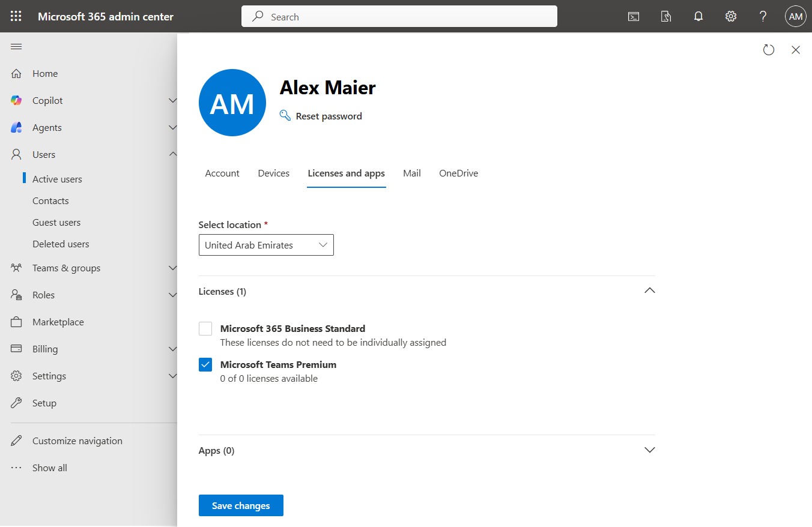Collapse the navigation menu hamburger icon
The image size is (812, 527).
point(16,47)
